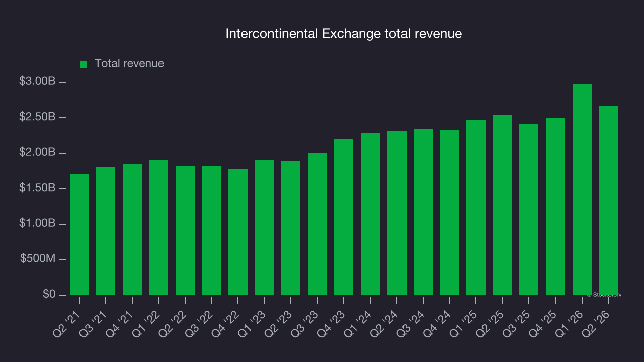This screenshot has height=362, width=644.
Task: Select the Q3 '23 revenue bar
Action: 317,224
